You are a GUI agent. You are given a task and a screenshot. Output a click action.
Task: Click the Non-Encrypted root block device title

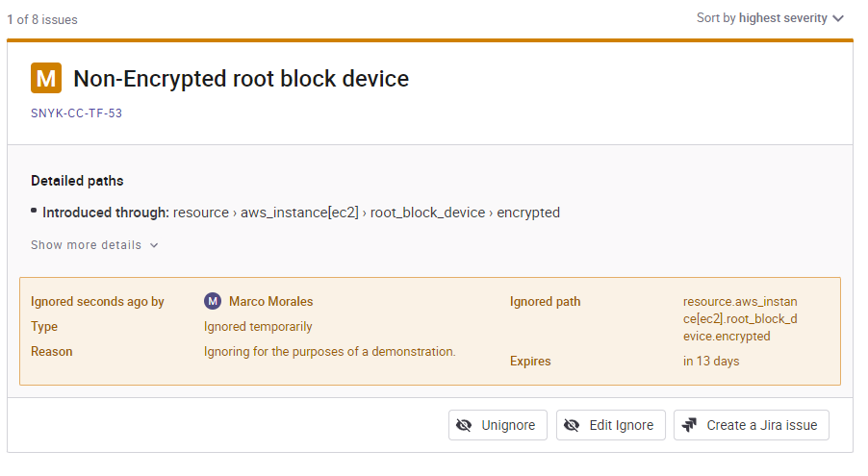pyautogui.click(x=241, y=79)
